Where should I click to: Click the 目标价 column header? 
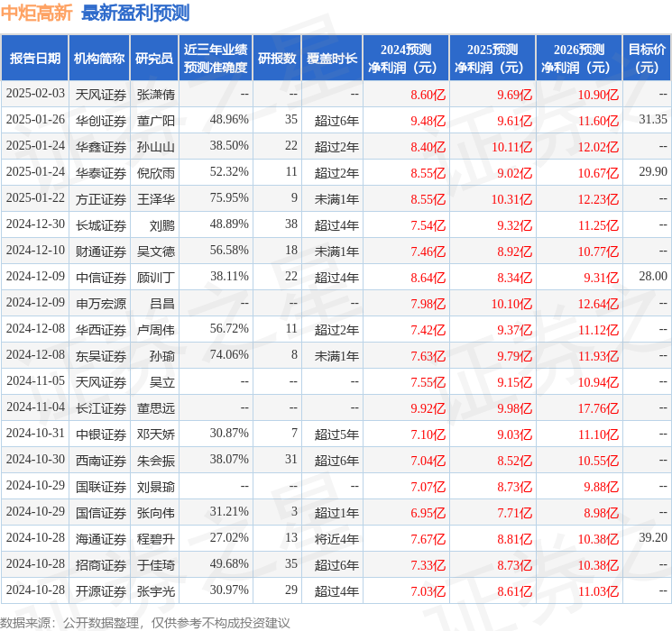(647, 59)
